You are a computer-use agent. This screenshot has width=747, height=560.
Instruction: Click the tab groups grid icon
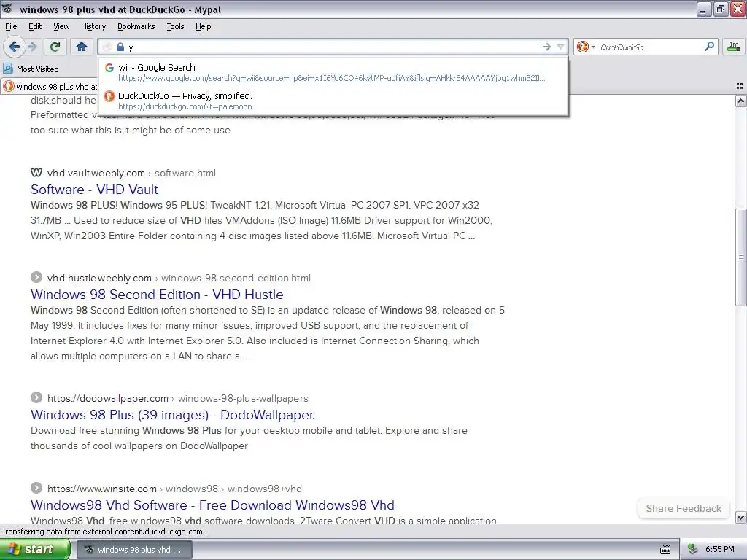tap(740, 86)
